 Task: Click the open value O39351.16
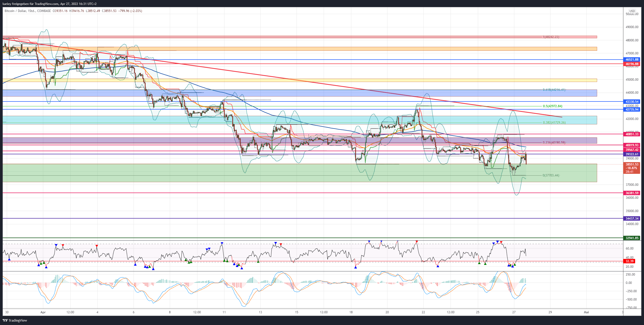[x=60, y=11]
